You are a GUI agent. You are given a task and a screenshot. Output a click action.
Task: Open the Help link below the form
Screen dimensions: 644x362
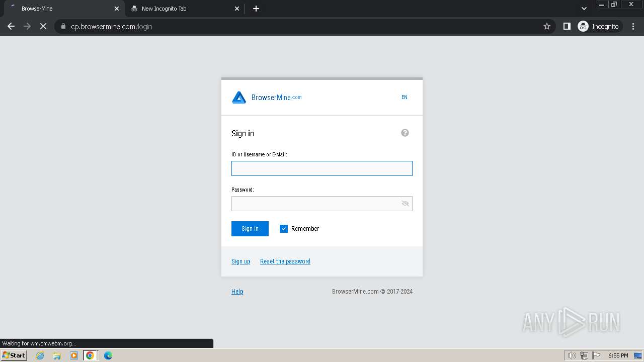[237, 292]
